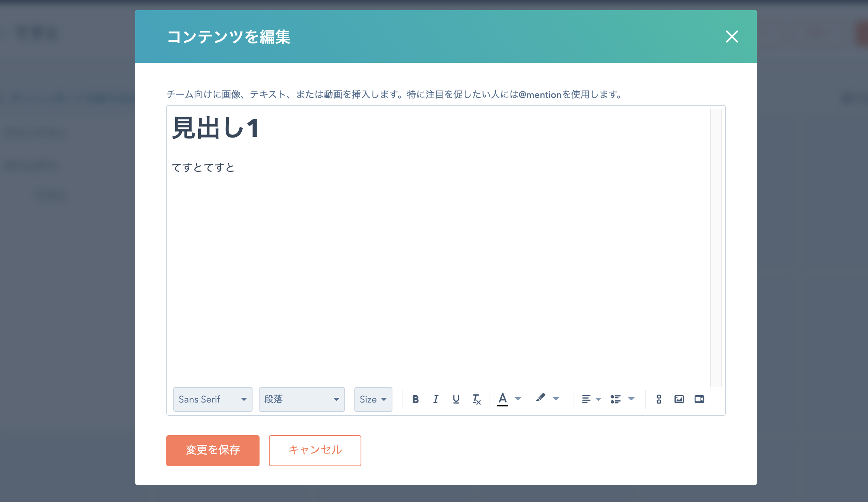Expand the highlight color dropdown arrow
The width and height of the screenshot is (868, 502).
pyautogui.click(x=556, y=399)
